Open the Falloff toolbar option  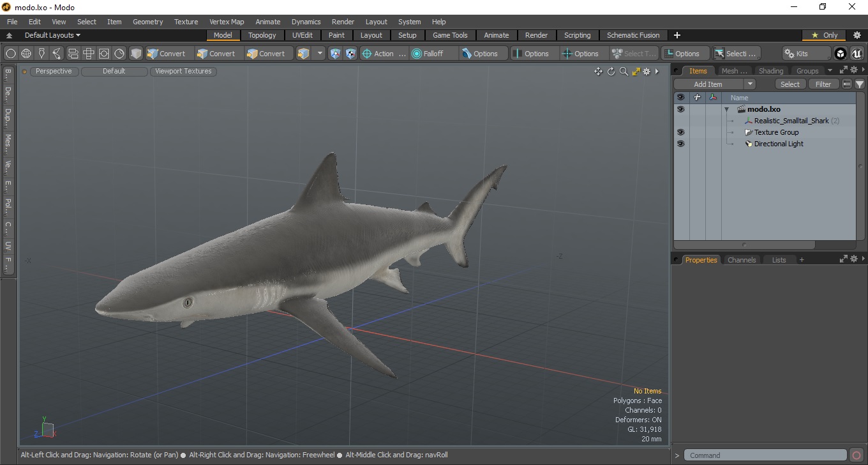434,54
